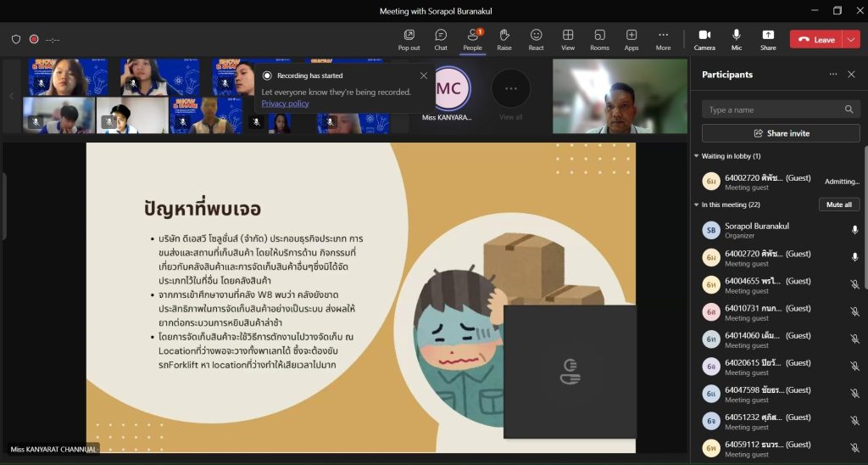Click muted mic icon for guest 64059112
Screen dimensions: 868x465
click(x=854, y=447)
